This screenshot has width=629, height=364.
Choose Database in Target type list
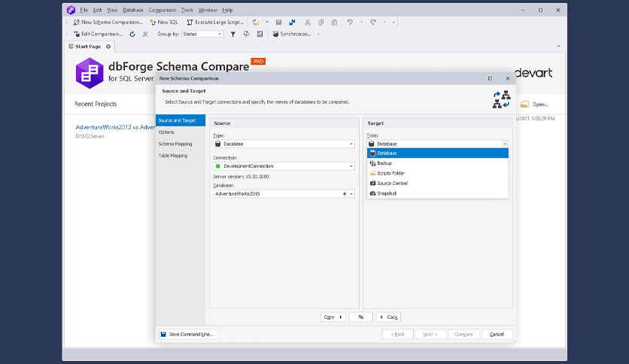point(438,153)
